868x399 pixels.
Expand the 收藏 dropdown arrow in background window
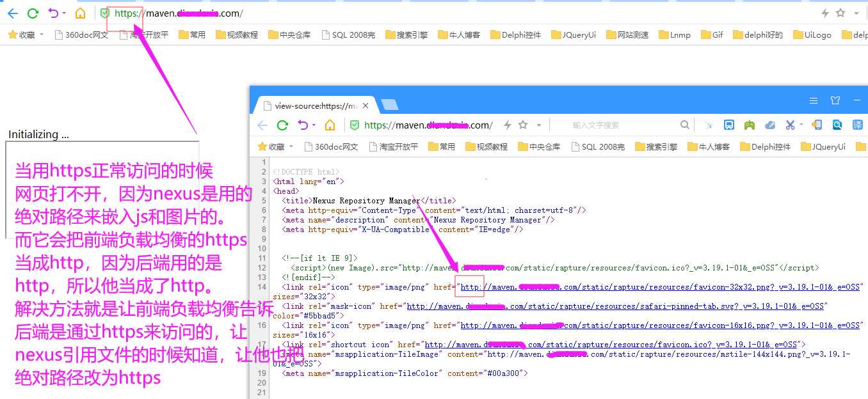tap(42, 35)
